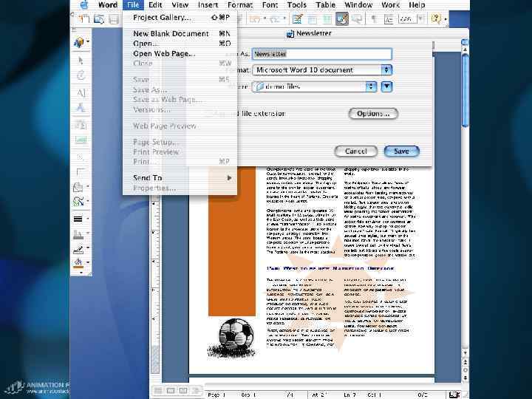This screenshot has height=399, width=532.
Task: Open the Insert menu
Action: (208, 4)
